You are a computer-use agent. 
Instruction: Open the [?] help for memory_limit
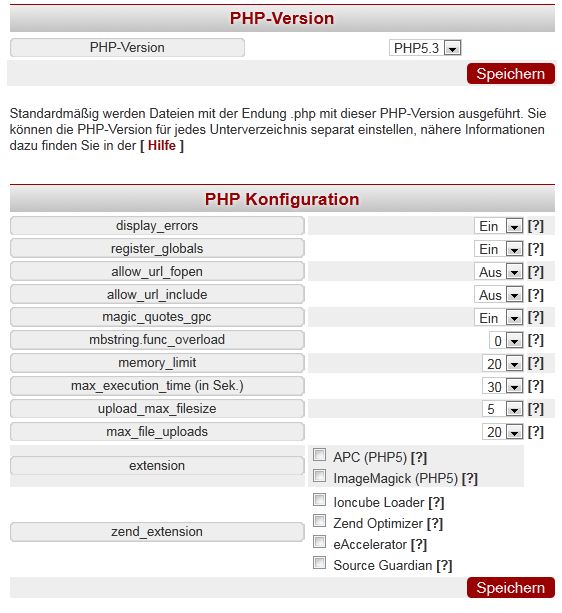tap(535, 363)
